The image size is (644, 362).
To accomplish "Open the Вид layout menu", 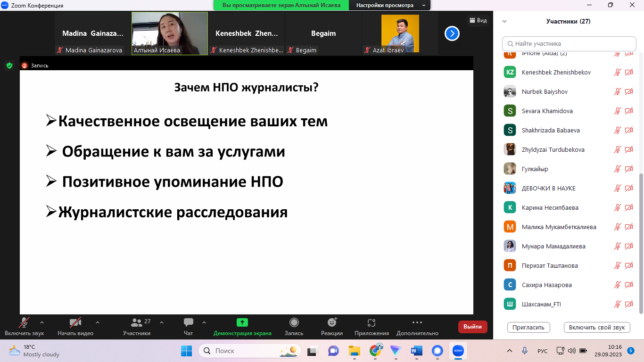I will tap(478, 20).
